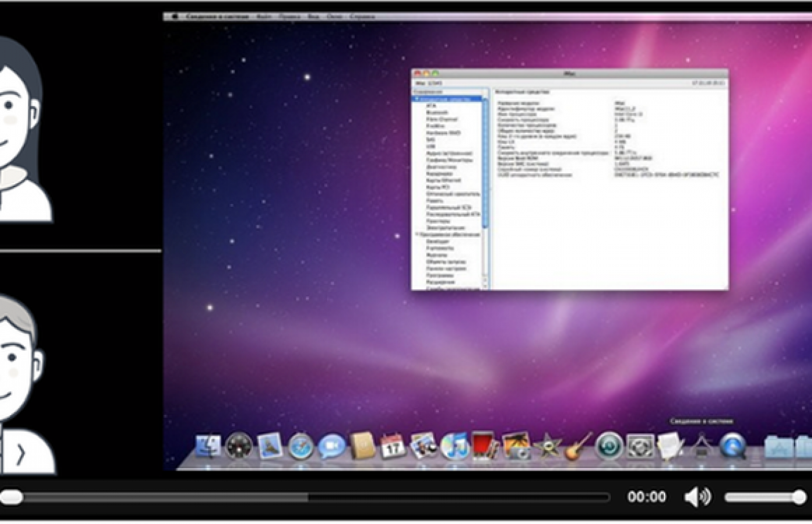Launch Mail stamp icon in the Dock

pyautogui.click(x=270, y=446)
